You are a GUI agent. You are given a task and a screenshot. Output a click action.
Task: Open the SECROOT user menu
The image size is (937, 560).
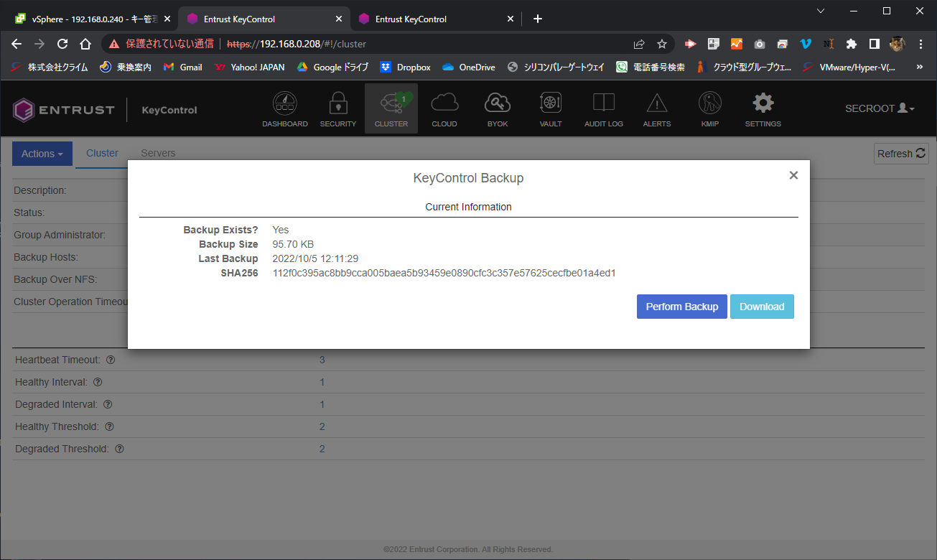point(880,108)
